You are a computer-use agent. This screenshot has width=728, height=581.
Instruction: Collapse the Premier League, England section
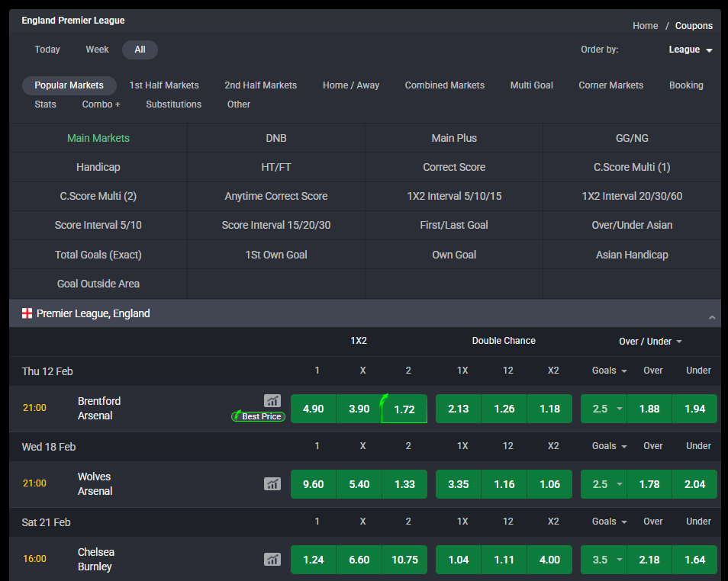click(x=711, y=316)
